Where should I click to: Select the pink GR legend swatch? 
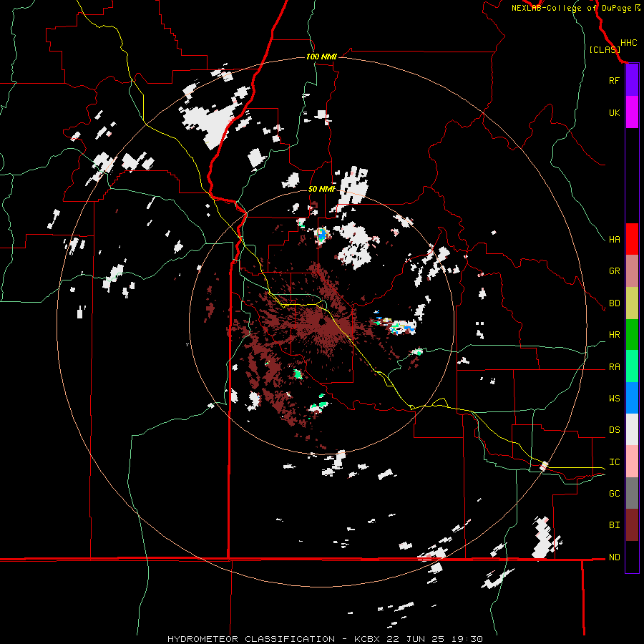[632, 271]
